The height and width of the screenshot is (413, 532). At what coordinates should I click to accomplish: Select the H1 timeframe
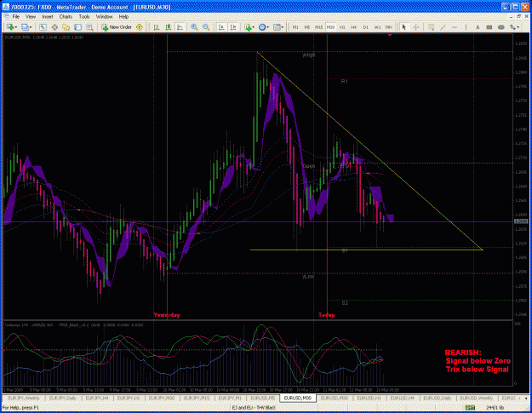point(342,27)
